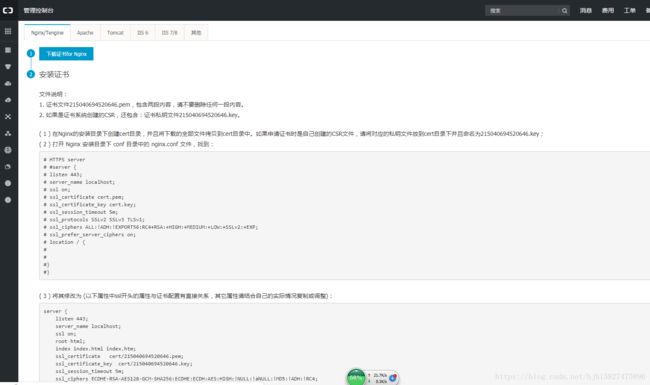Screen dimensions: 650x385
Task: Open 费用 in the top navigation
Action: (x=608, y=10)
